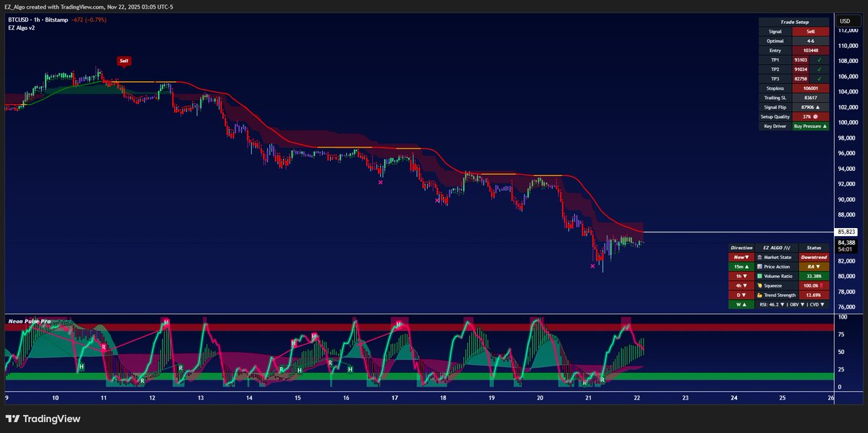Switch to the USD currency tab
The width and height of the screenshot is (868, 433).
(x=844, y=21)
